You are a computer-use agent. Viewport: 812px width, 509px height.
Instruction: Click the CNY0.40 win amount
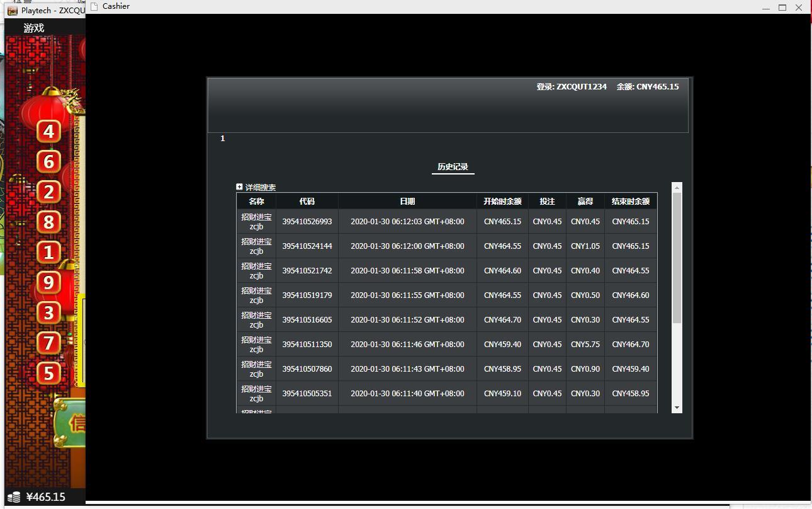pos(585,271)
